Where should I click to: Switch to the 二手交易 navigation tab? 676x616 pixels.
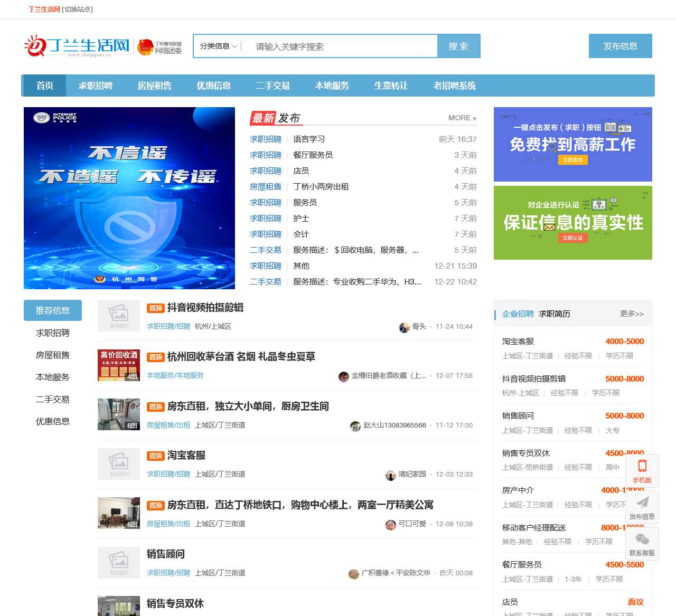pyautogui.click(x=273, y=86)
